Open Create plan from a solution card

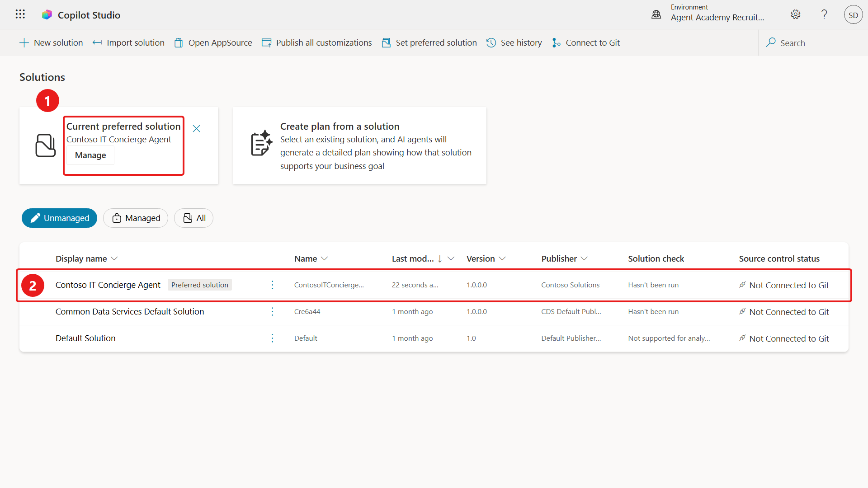tap(360, 145)
